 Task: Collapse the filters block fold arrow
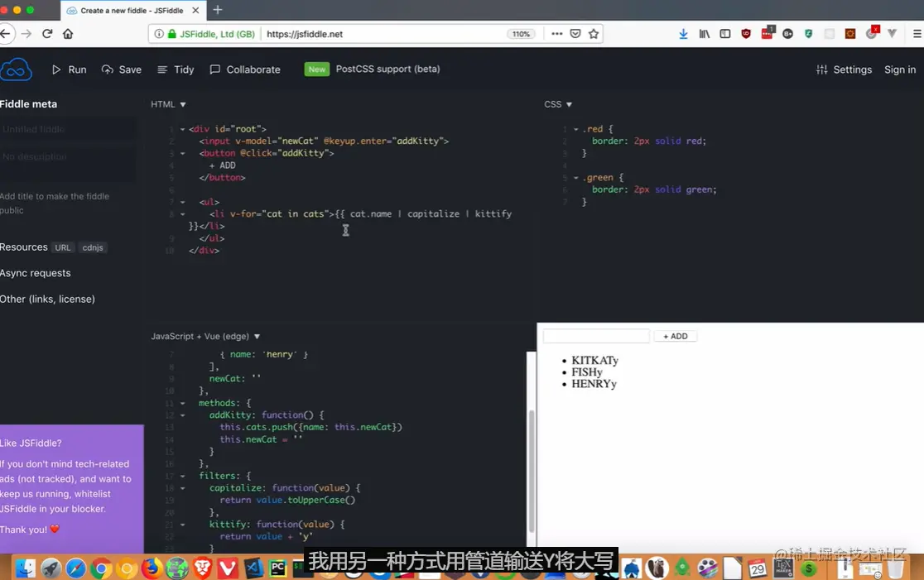(183, 476)
